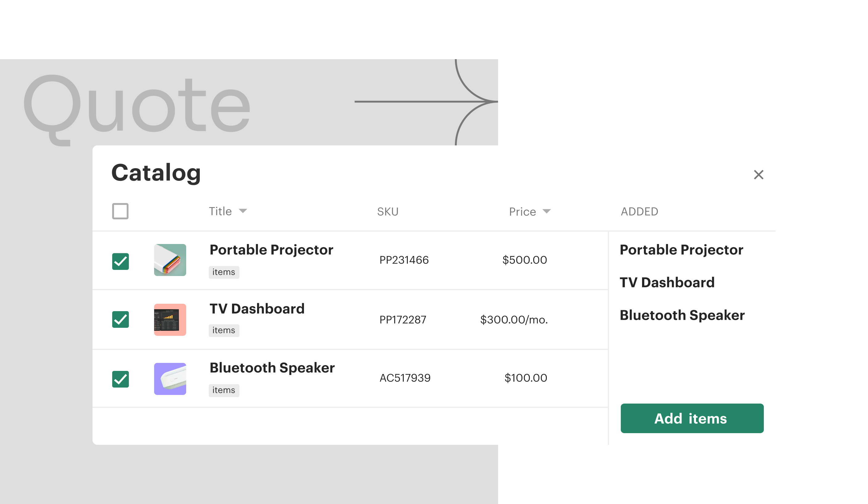868x504 pixels.
Task: Open the Title sort dropdown arrow
Action: 243,211
